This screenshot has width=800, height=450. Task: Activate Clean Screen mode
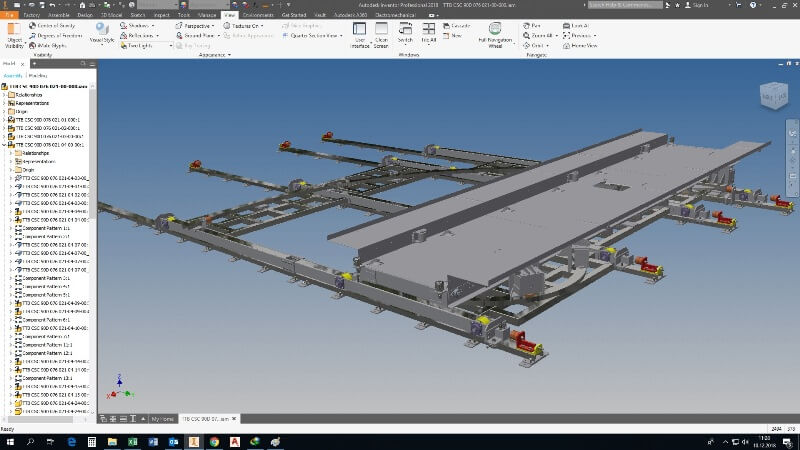coord(381,35)
